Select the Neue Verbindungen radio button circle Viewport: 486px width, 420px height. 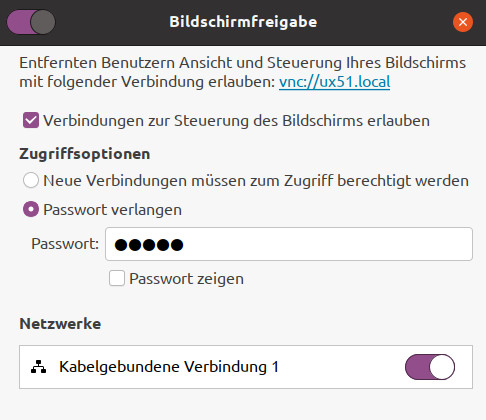pyautogui.click(x=31, y=180)
